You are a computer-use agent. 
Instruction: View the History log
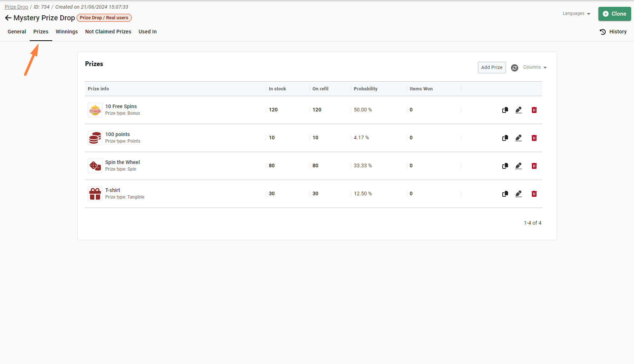[613, 32]
